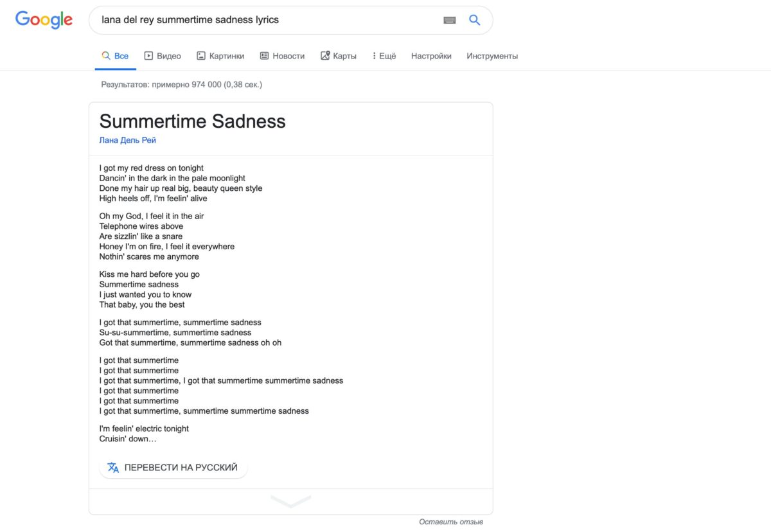Image resolution: width=771 pixels, height=532 pixels.
Task: Switch to the Новости tab
Action: 282,56
